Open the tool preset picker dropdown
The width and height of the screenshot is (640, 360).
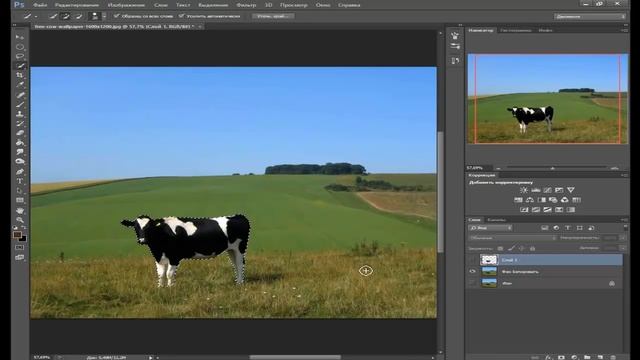36,17
